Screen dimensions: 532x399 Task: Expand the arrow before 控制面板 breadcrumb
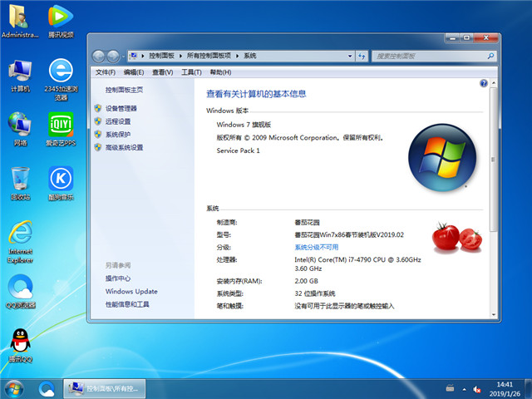142,56
